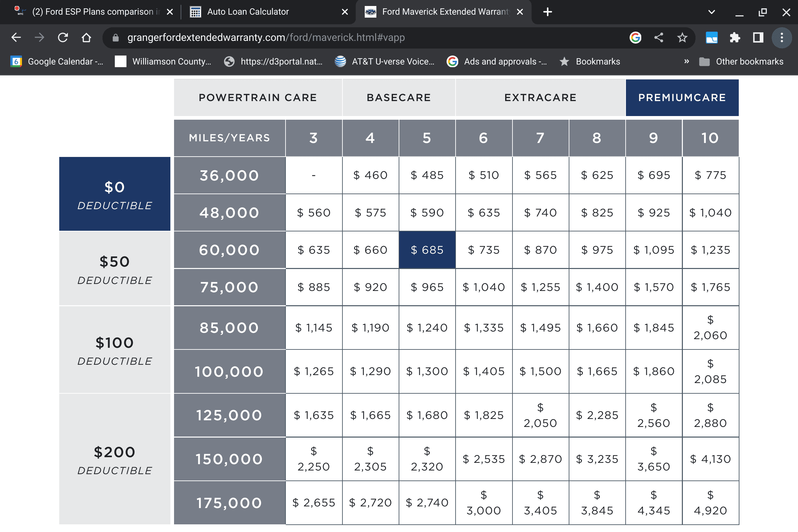
Task: Open the d3portal bookmark
Action: click(273, 62)
